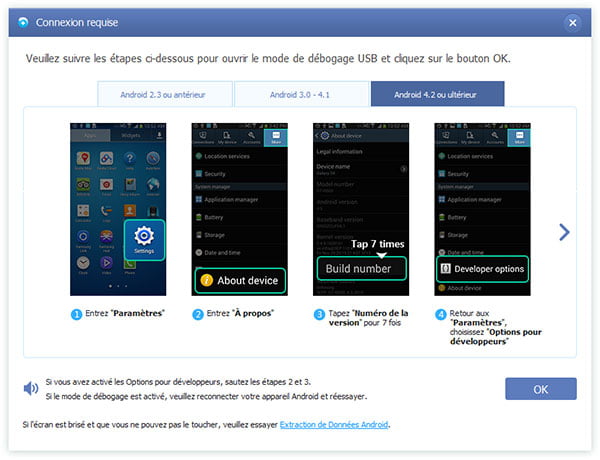Click the highlighted Build number box
Screen dimensions: 600x460
361,269
